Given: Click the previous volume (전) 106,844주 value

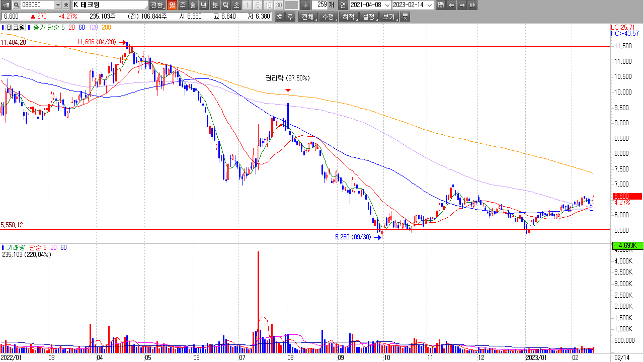Looking at the screenshot, I should 147,17.
